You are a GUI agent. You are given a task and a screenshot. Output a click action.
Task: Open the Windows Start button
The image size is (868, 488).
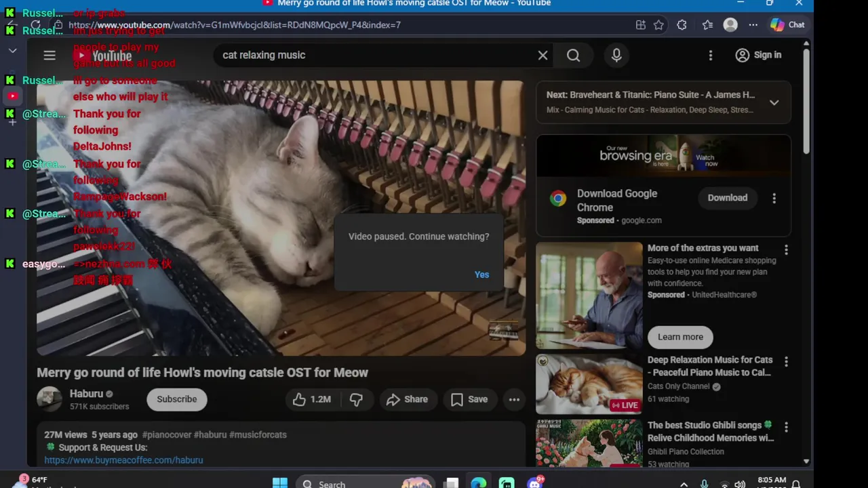click(279, 483)
